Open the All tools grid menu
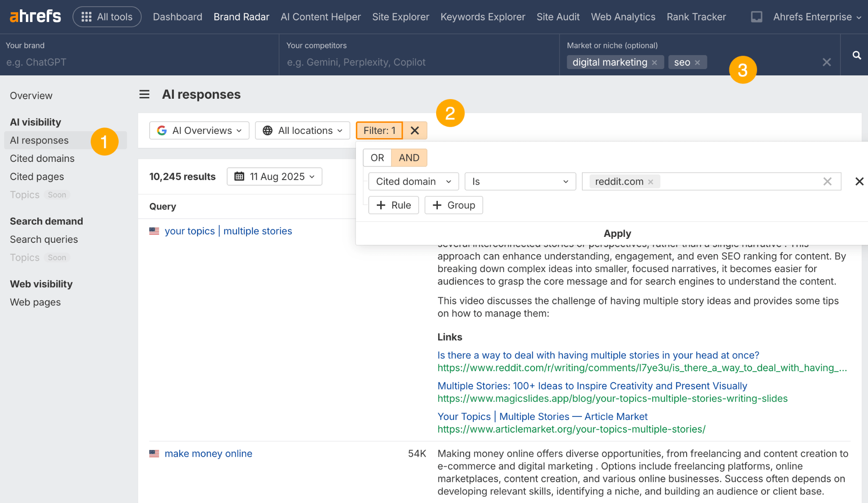The width and height of the screenshot is (868, 503). [x=107, y=17]
